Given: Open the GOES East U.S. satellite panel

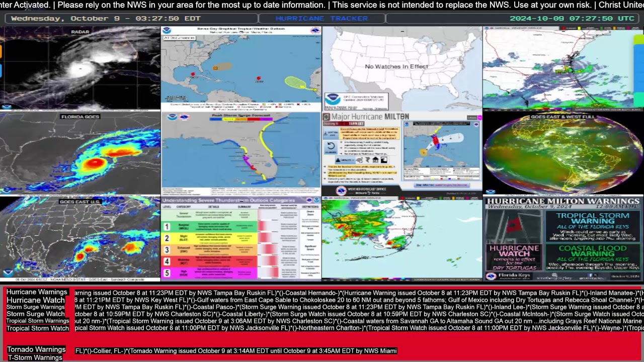Looking at the screenshot, I should pyautogui.click(x=80, y=239).
